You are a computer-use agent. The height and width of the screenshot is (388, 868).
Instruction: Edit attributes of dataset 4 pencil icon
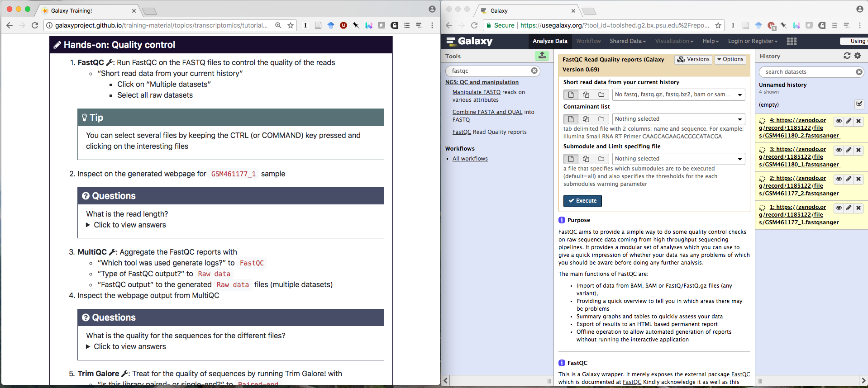pos(849,121)
